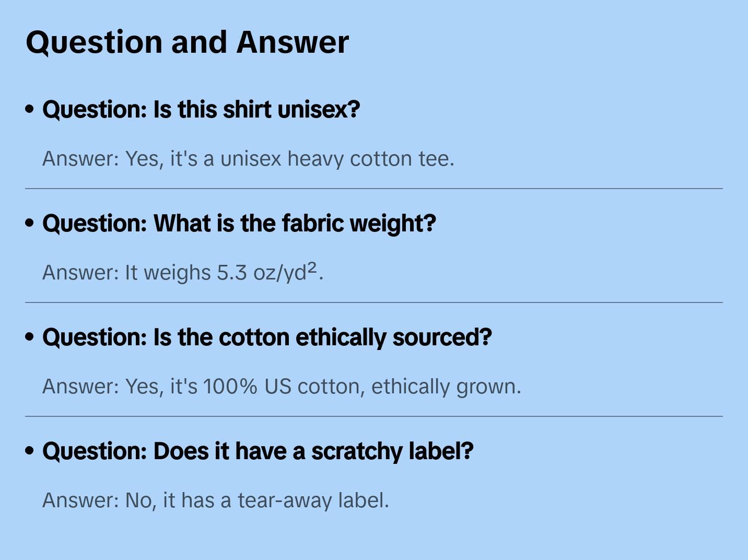Click the divider line below the unisex answer
Screen dimensions: 748x560
[373, 189]
